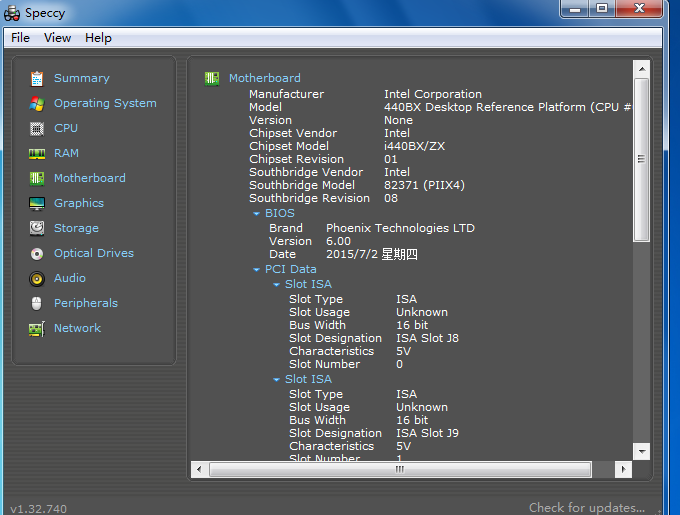Minimize the Speccy window
This screenshot has height=515, width=680.
pyautogui.click(x=575, y=8)
